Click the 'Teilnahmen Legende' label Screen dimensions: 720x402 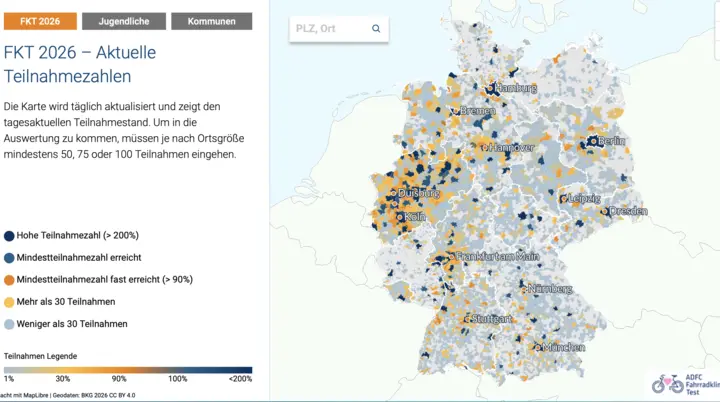(x=40, y=356)
